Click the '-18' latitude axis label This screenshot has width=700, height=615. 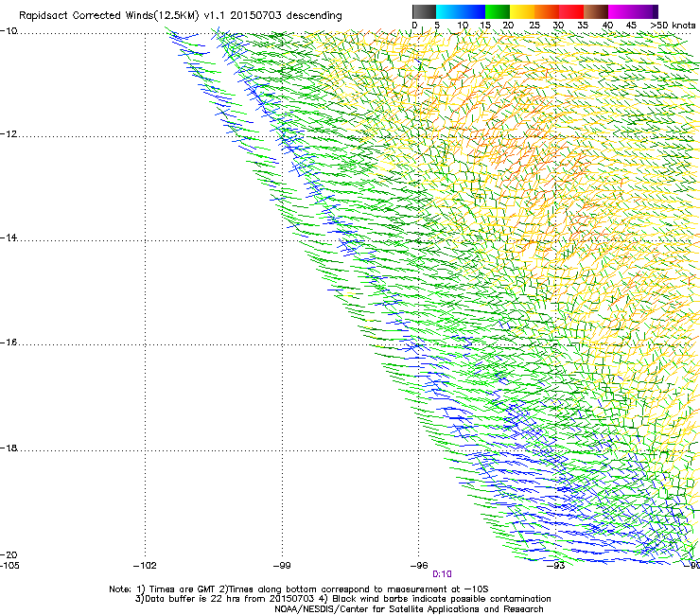click(9, 448)
